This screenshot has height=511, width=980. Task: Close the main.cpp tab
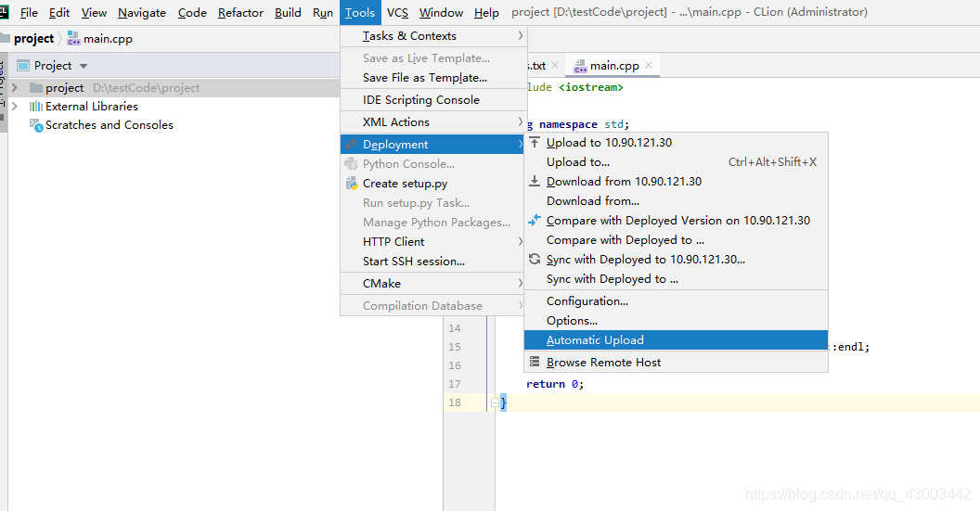[649, 65]
